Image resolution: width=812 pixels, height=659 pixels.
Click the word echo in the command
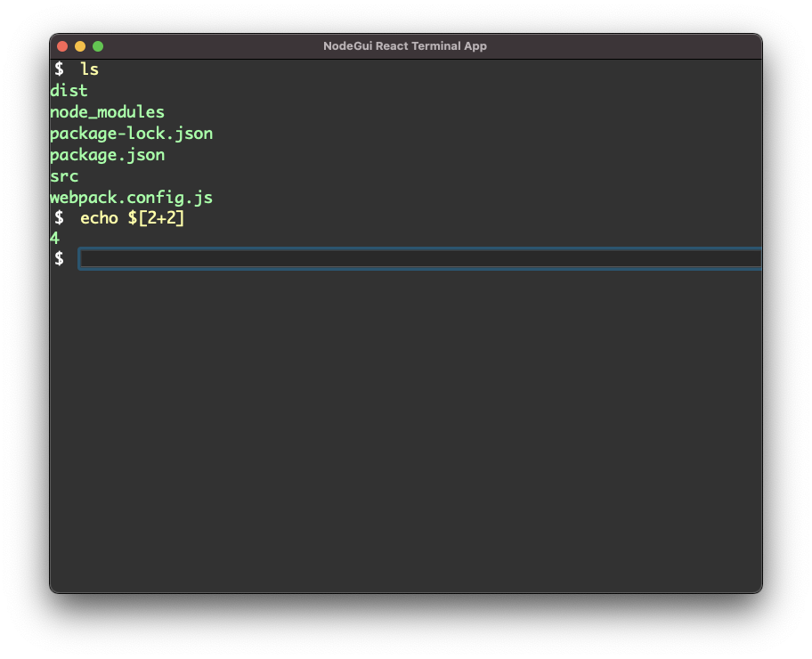click(99, 218)
